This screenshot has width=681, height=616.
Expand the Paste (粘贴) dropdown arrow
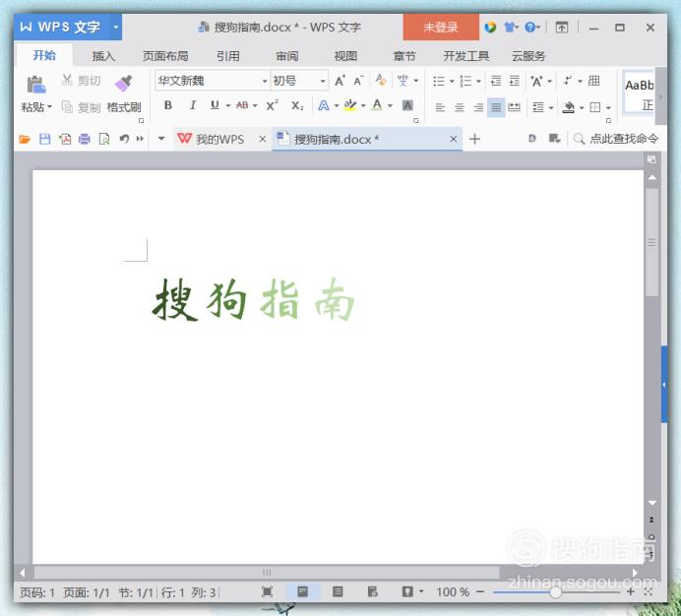49,106
